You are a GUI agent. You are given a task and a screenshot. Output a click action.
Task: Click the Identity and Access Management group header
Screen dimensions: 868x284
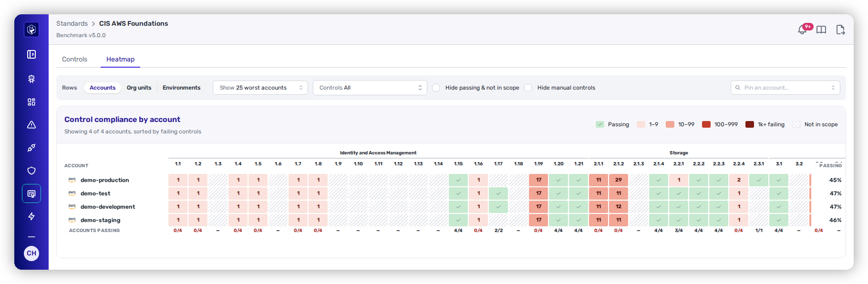[378, 153]
